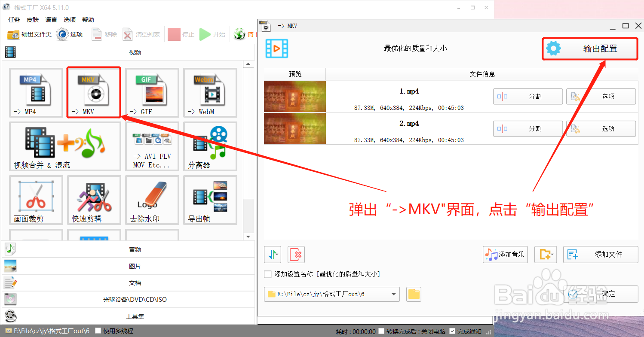The width and height of the screenshot is (644, 337).
Task: Click 选项 button for 2.mp4
Action: [601, 129]
